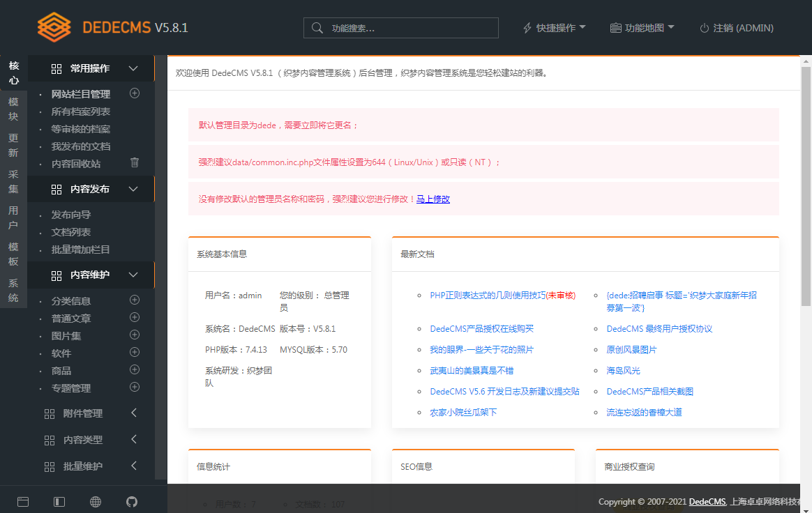Click inside the 功能搜索 search field
The height and width of the screenshot is (513, 812).
tap(401, 28)
